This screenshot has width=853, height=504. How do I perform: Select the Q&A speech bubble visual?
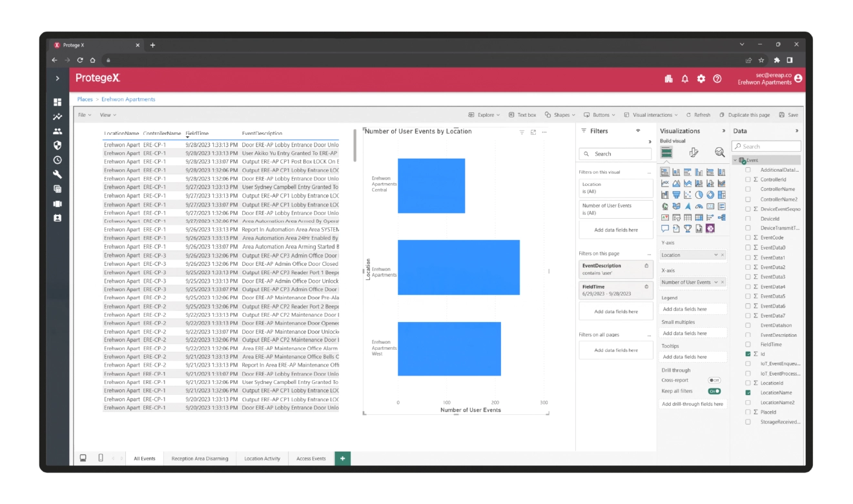pos(665,228)
